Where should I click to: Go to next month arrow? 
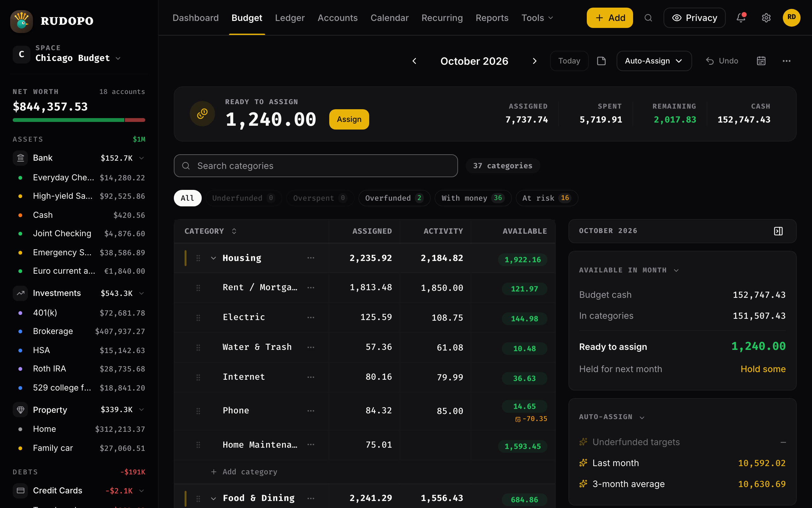(x=534, y=61)
